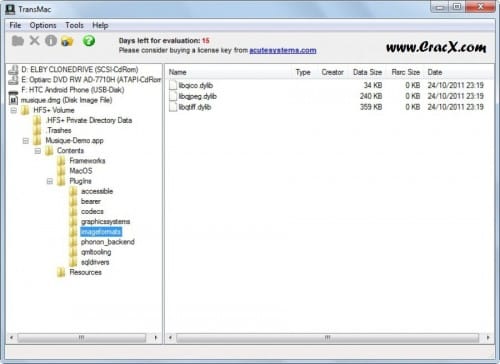Viewport: 500px width, 364px height.
Task: Click the green Help icon
Action: 89,41
